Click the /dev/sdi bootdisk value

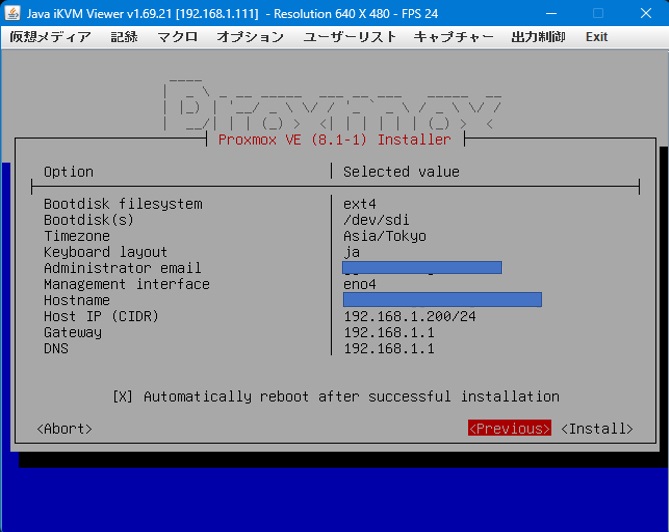(376, 220)
